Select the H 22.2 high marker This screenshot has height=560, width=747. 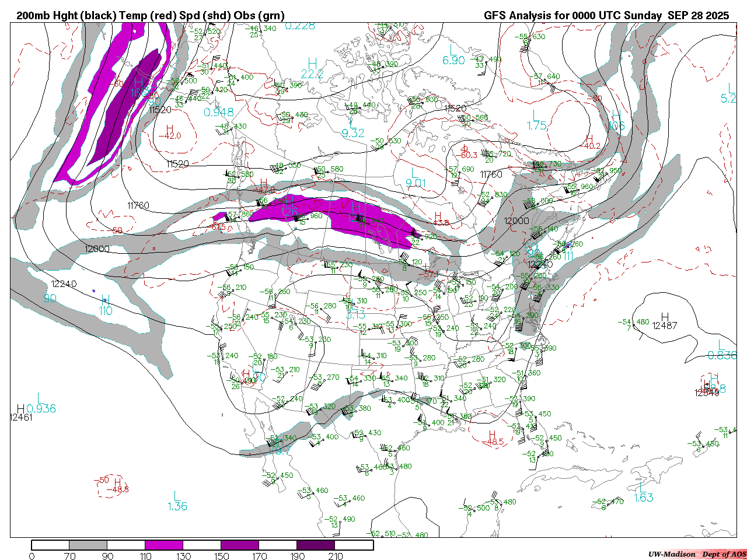tap(312, 68)
